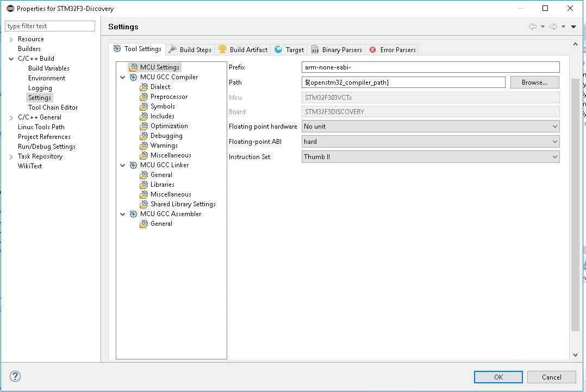Image resolution: width=586 pixels, height=392 pixels.
Task: Click the Error Parsers red icon
Action: click(372, 49)
